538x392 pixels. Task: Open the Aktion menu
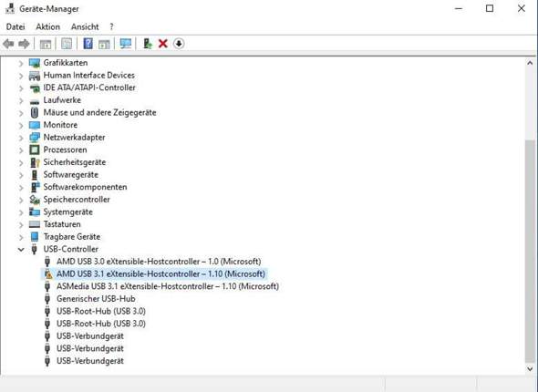[x=48, y=26]
